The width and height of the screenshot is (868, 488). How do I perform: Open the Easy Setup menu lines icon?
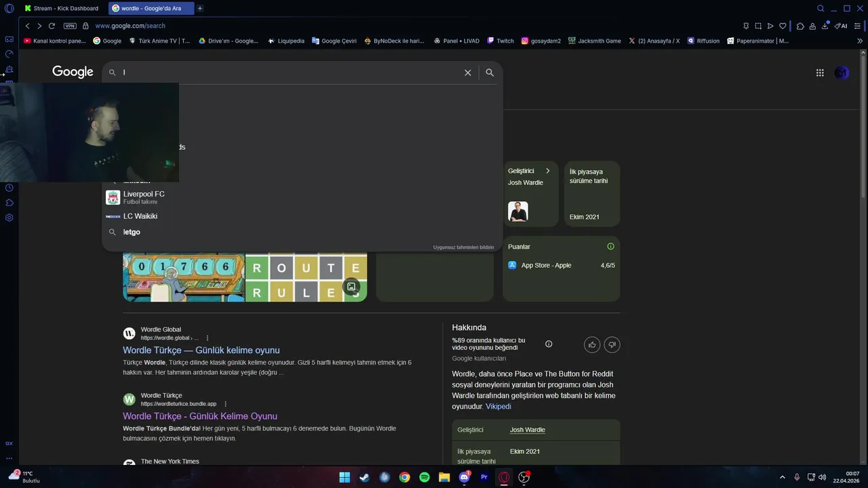[x=857, y=26]
